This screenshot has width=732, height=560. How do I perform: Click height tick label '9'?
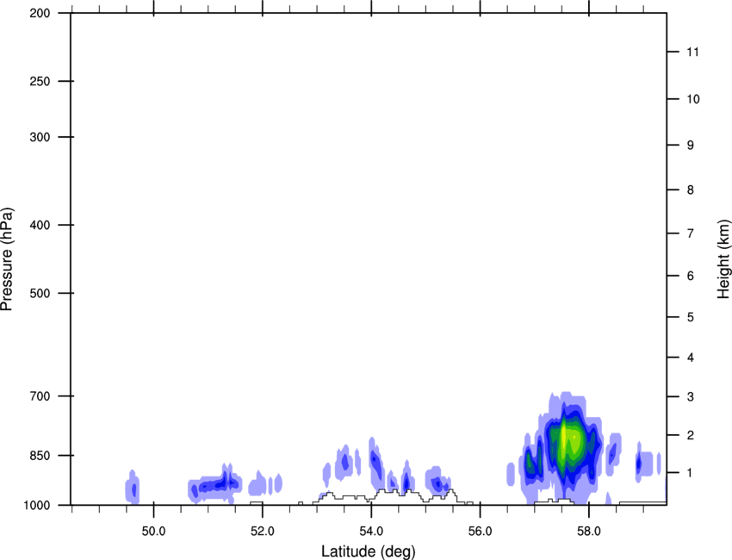pos(691,146)
